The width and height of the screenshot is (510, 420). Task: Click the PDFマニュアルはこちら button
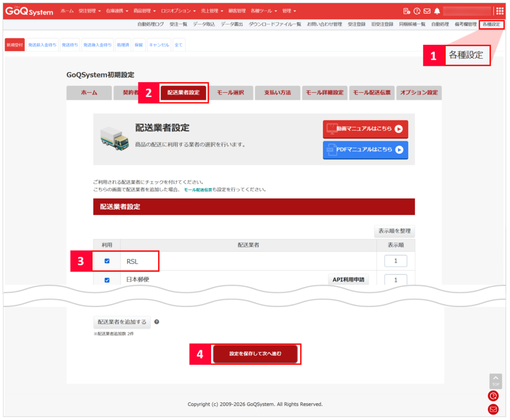click(x=366, y=149)
